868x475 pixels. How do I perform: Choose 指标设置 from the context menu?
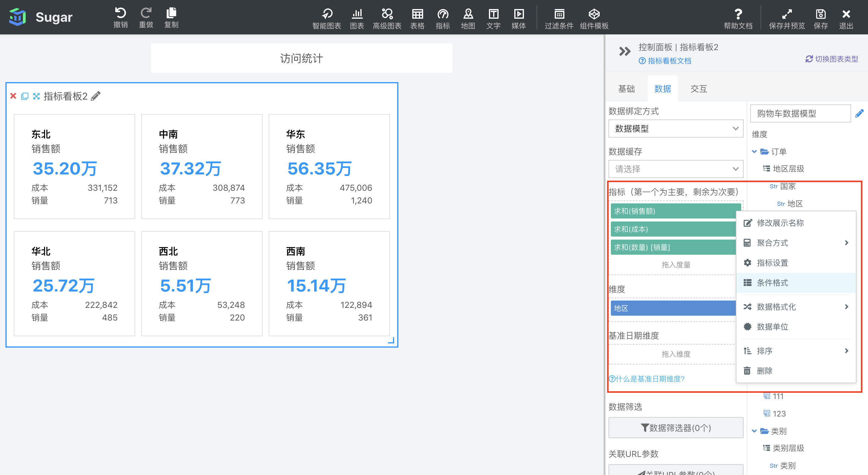tap(796, 263)
